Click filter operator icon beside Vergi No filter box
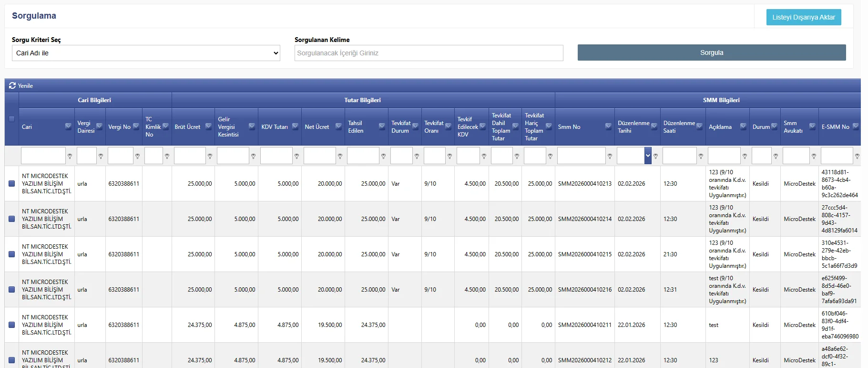 (137, 156)
